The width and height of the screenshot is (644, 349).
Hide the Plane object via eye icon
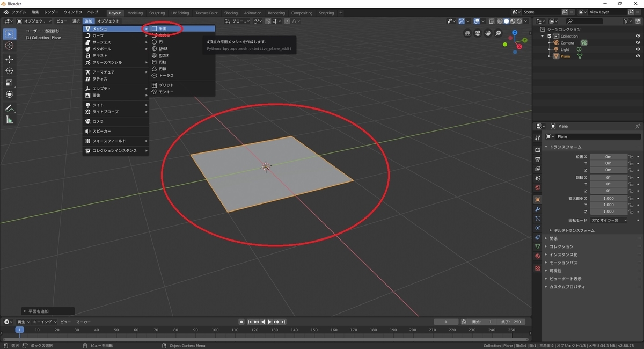coord(638,56)
